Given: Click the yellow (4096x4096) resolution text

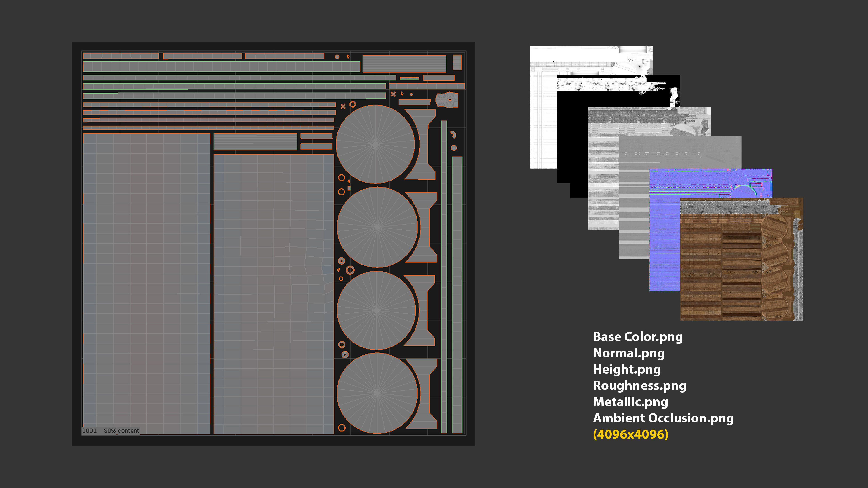Looking at the screenshot, I should [x=630, y=434].
